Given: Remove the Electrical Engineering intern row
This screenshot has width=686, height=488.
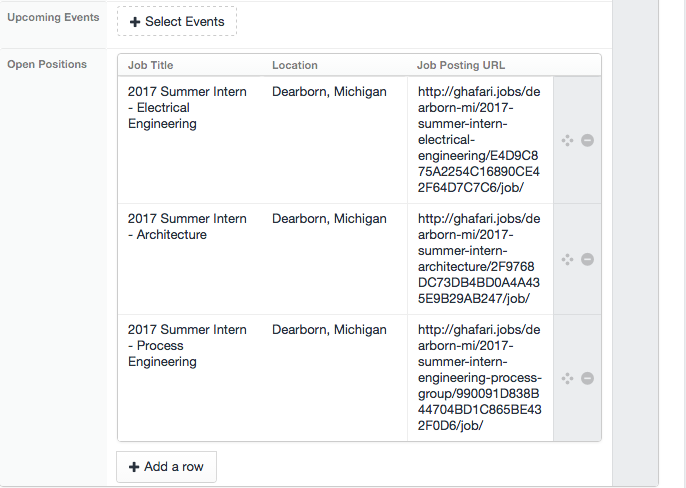Looking at the screenshot, I should pos(587,140).
